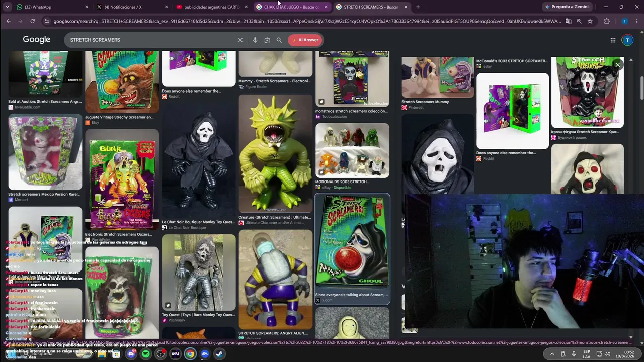This screenshot has width=644, height=362.
Task: Open Steam from the taskbar
Action: tap(219, 354)
